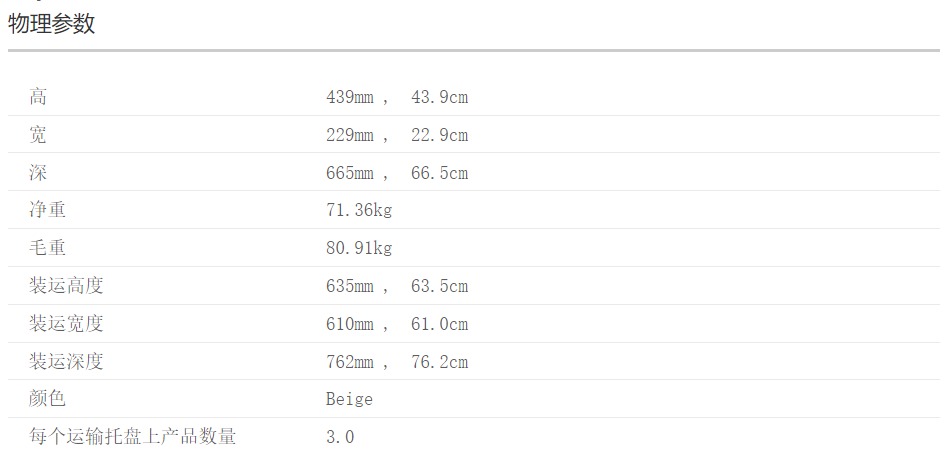
Task: Select the 71.36kg net weight value
Action: [x=359, y=210]
